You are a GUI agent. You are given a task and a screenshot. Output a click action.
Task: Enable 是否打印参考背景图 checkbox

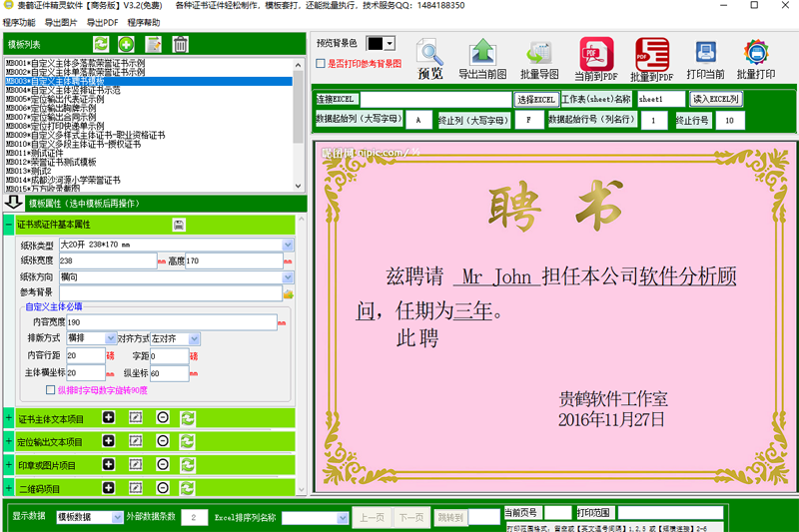click(321, 64)
